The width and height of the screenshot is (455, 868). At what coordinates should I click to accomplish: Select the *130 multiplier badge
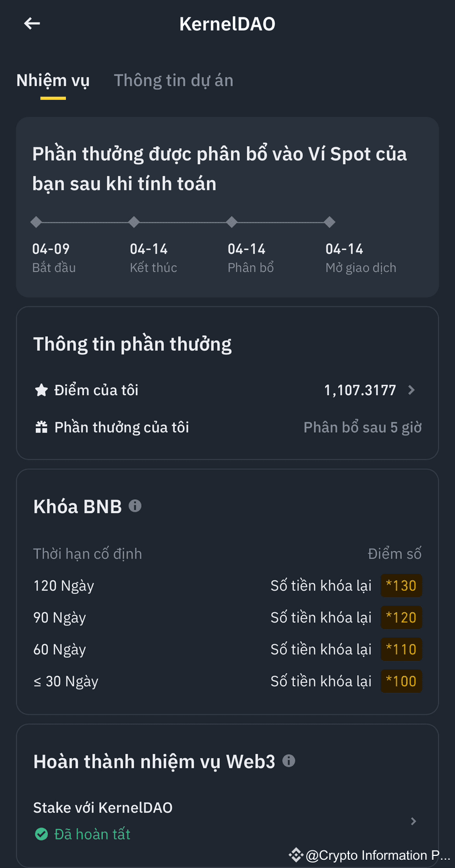click(x=401, y=585)
